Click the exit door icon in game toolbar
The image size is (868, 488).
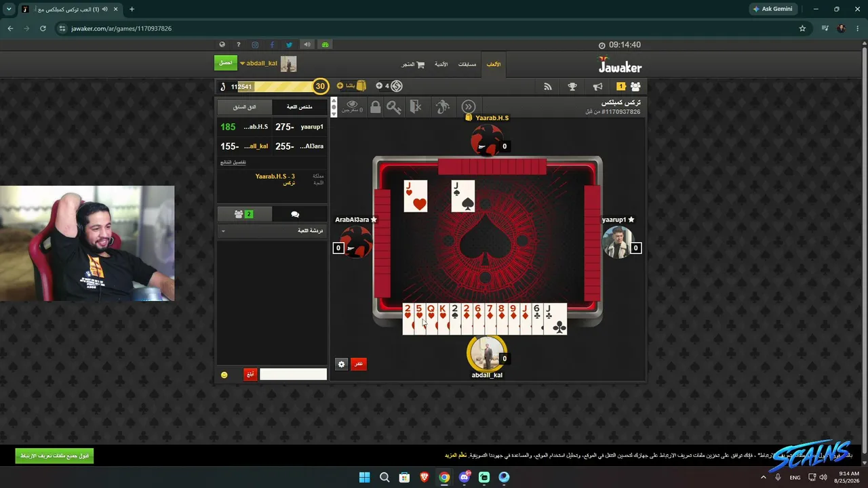[416, 106]
